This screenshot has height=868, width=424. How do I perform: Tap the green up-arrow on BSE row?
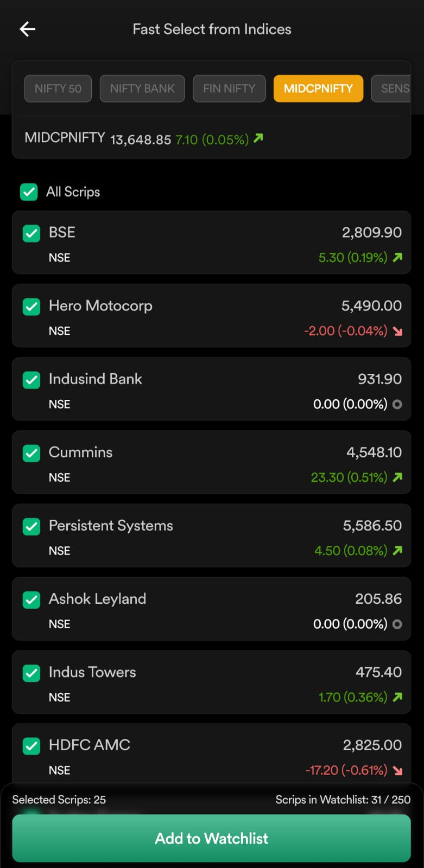(398, 257)
